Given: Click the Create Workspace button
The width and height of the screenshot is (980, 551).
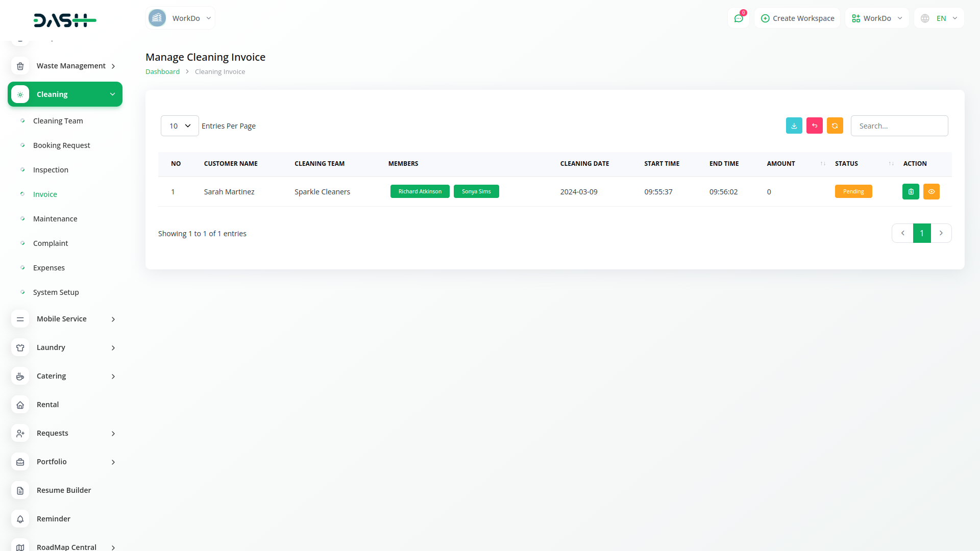Looking at the screenshot, I should [797, 18].
